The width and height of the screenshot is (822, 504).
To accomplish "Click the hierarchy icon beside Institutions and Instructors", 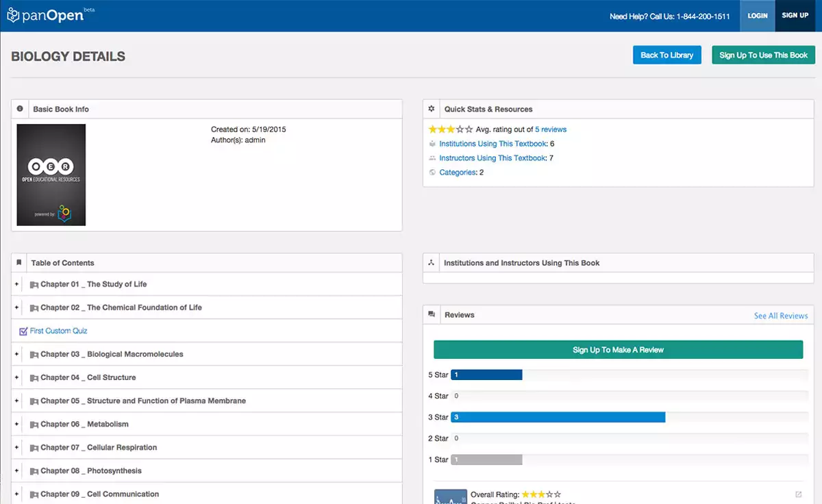I will coord(432,263).
